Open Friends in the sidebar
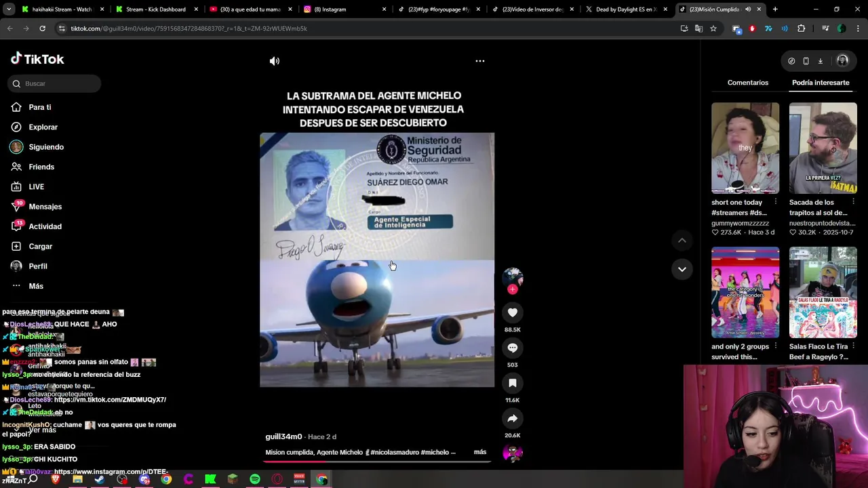 coord(41,167)
